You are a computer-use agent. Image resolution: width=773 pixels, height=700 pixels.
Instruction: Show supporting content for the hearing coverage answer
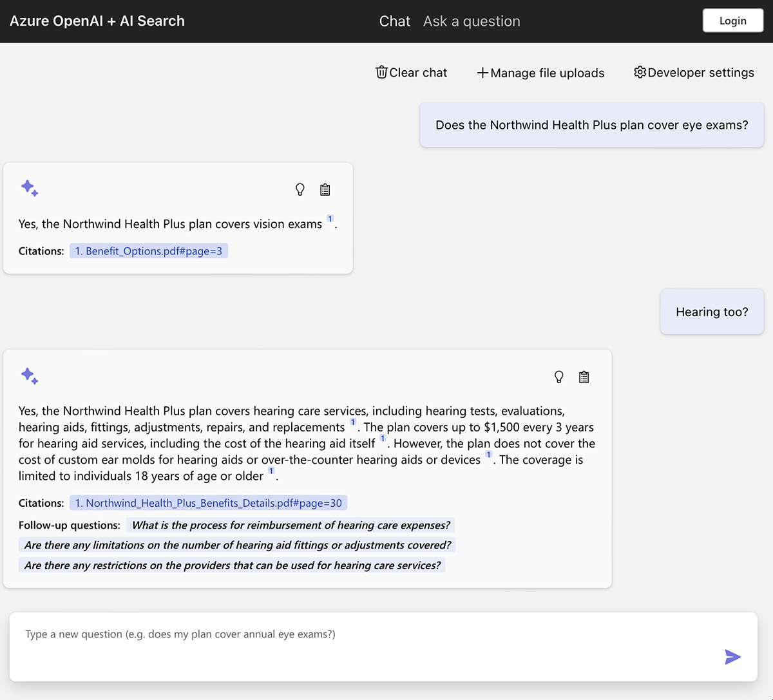(584, 377)
